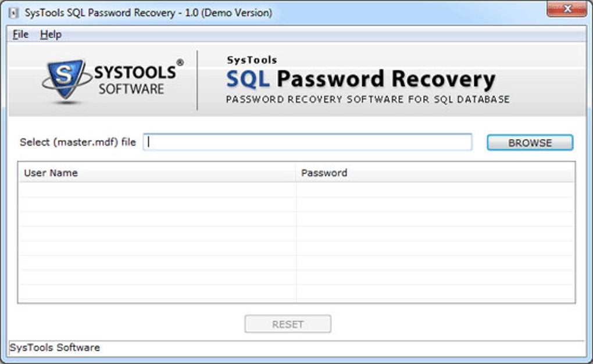Select the first empty Password row cell

(435, 190)
